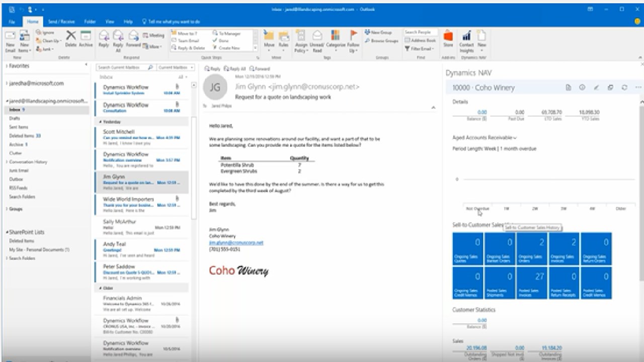Screen dimensions: 644x362
Task: Open Contact Insights for Dynamics NAV
Action: click(x=466, y=41)
